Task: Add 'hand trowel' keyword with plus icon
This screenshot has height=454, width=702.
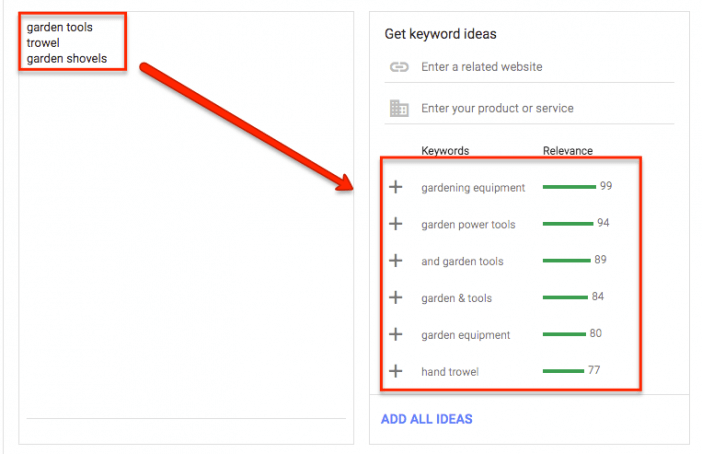Action: point(395,371)
